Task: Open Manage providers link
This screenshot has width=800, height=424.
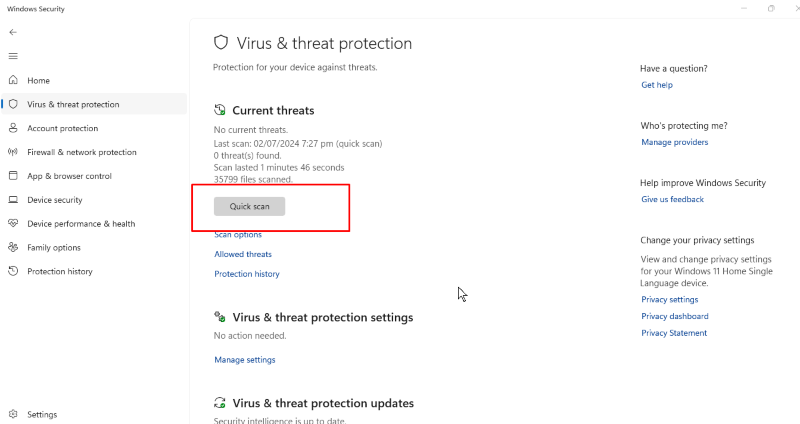Action: point(675,143)
